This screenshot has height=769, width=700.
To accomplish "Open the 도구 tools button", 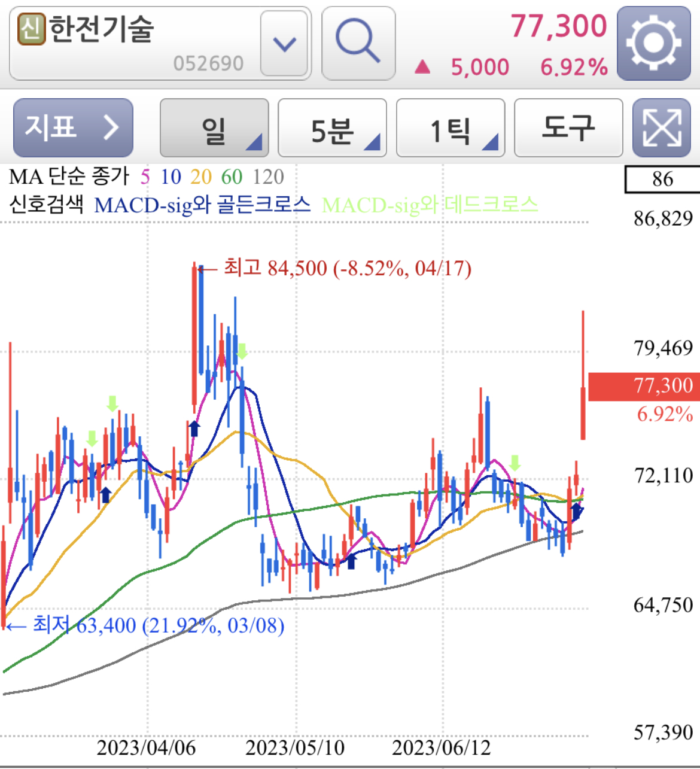I will pos(568,127).
